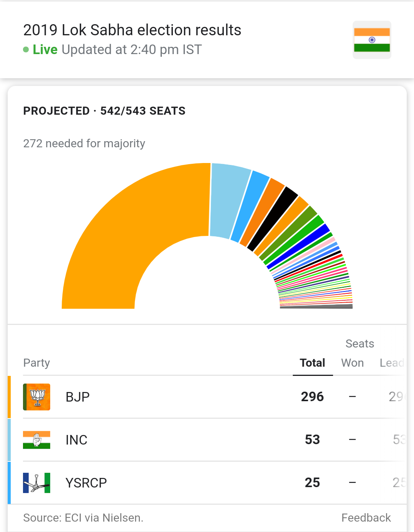
Task: Click the INC hand party logo
Action: (x=37, y=440)
